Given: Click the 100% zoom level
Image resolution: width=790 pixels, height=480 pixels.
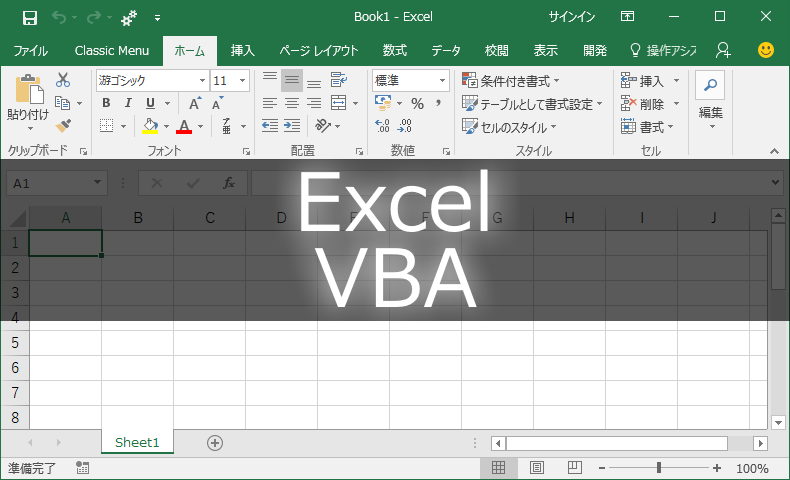Looking at the screenshot, I should (752, 468).
